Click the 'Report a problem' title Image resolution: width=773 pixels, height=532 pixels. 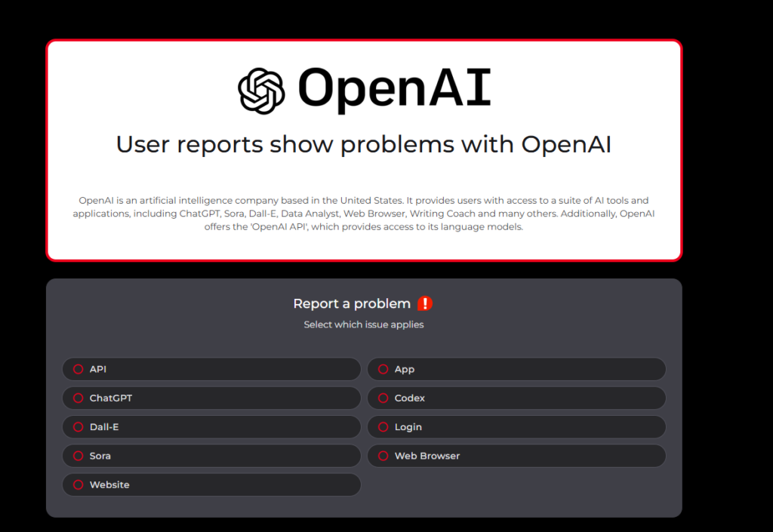coord(352,303)
